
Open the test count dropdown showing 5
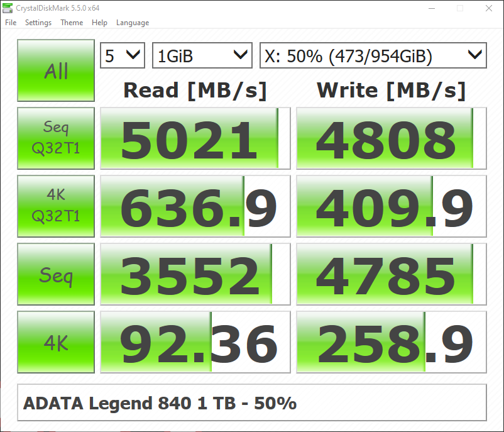pos(123,55)
